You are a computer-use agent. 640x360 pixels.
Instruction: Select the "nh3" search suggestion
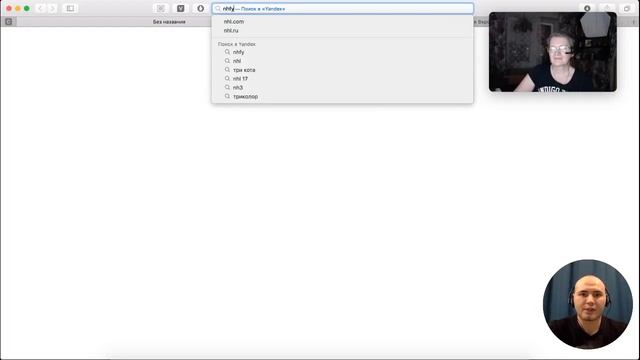(342, 87)
